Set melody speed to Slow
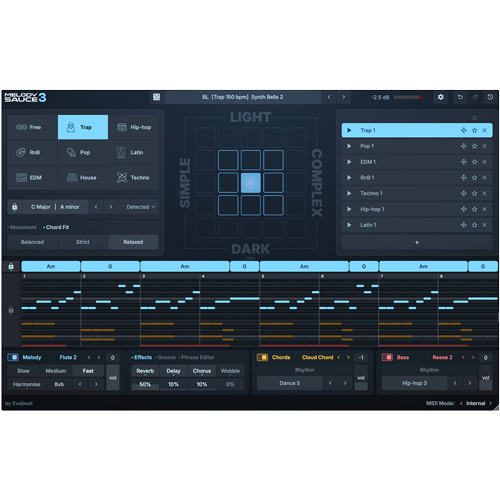 [23, 371]
